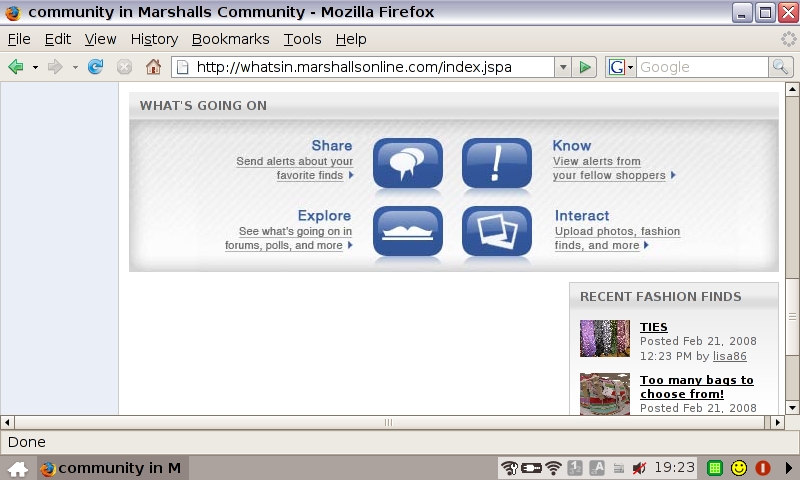
Task: Click the vertical scrollbar down arrow
Action: point(792,408)
